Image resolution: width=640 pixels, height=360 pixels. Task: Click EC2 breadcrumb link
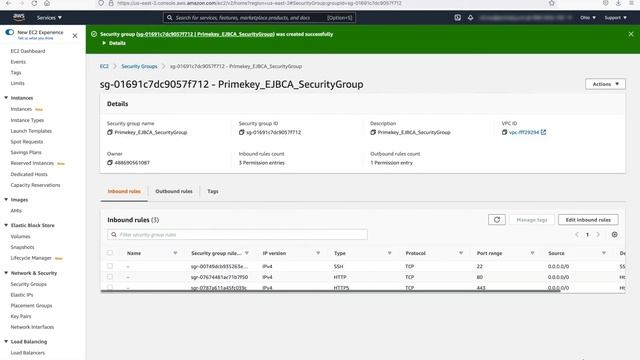point(104,66)
